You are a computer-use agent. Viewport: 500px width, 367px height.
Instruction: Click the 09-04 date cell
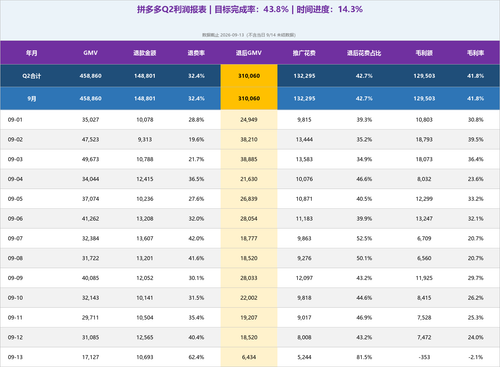pyautogui.click(x=15, y=179)
